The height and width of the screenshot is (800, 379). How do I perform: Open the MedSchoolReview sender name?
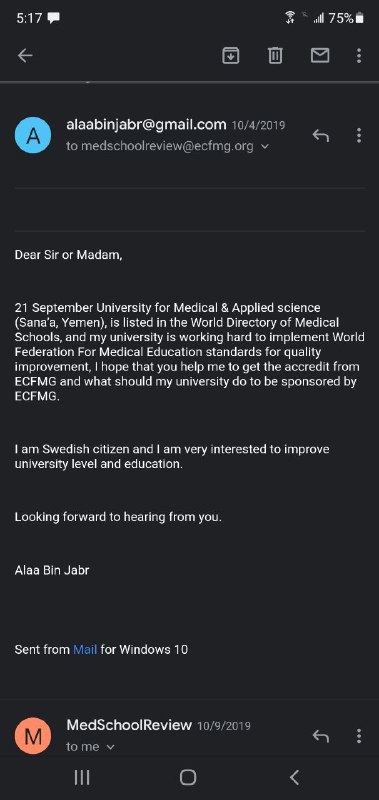(x=129, y=725)
